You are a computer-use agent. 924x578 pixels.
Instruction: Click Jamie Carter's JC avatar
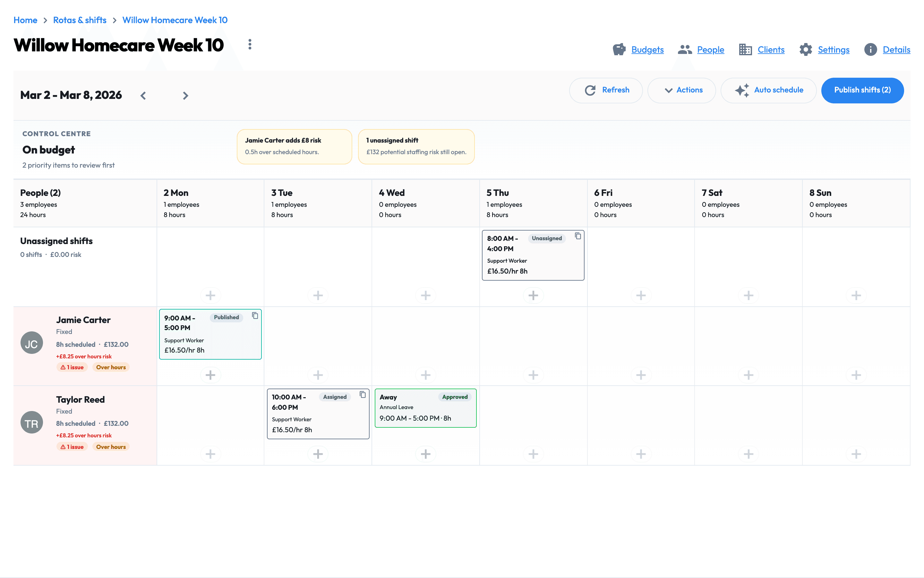pyautogui.click(x=32, y=343)
